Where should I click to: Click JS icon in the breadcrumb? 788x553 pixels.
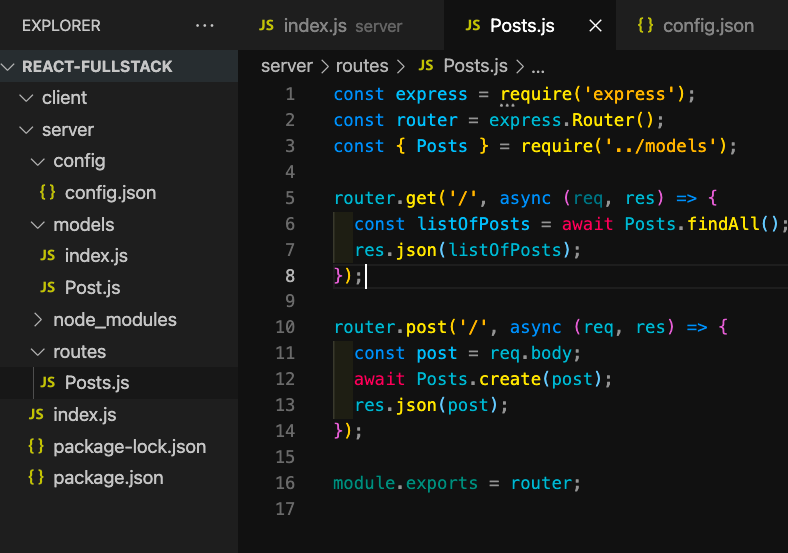[x=426, y=65]
